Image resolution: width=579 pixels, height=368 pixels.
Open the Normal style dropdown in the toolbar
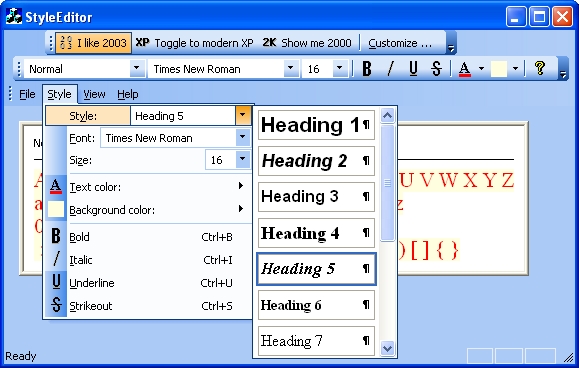pyautogui.click(x=137, y=68)
